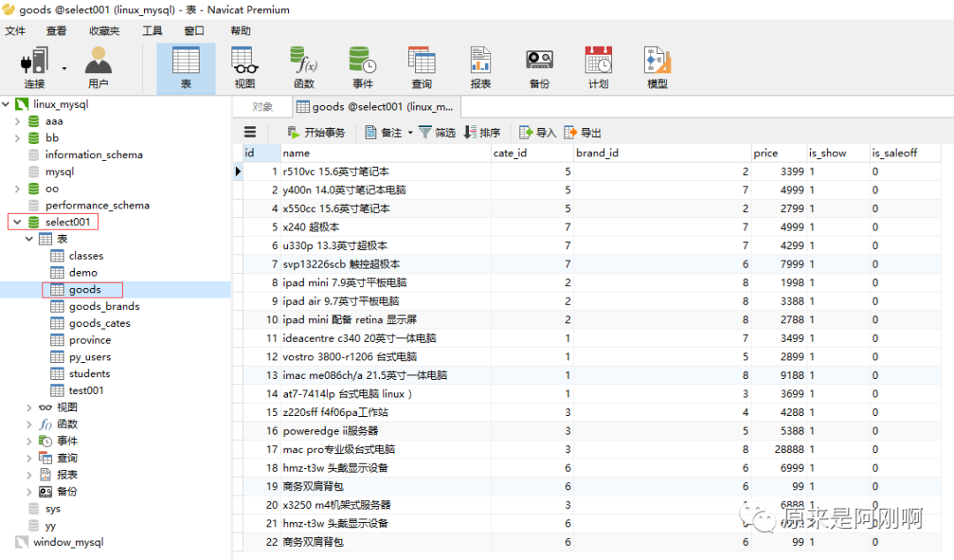Select the province table
The width and height of the screenshot is (954, 560).
tap(89, 340)
